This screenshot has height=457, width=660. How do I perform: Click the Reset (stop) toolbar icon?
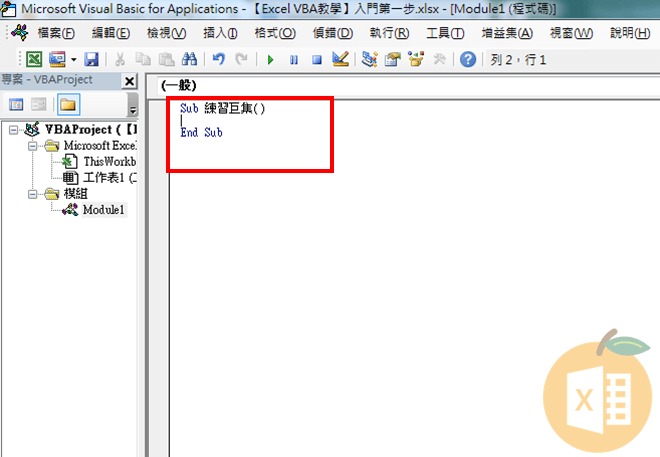(316, 60)
